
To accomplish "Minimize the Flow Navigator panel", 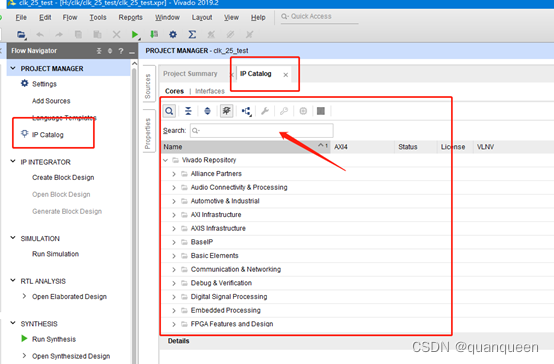I will [132, 52].
